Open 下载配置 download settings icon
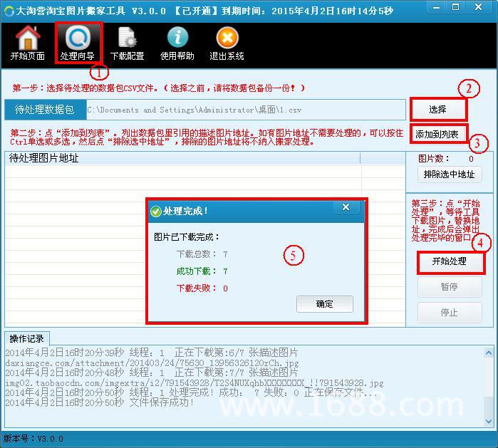The width and height of the screenshot is (498, 448). click(x=127, y=43)
